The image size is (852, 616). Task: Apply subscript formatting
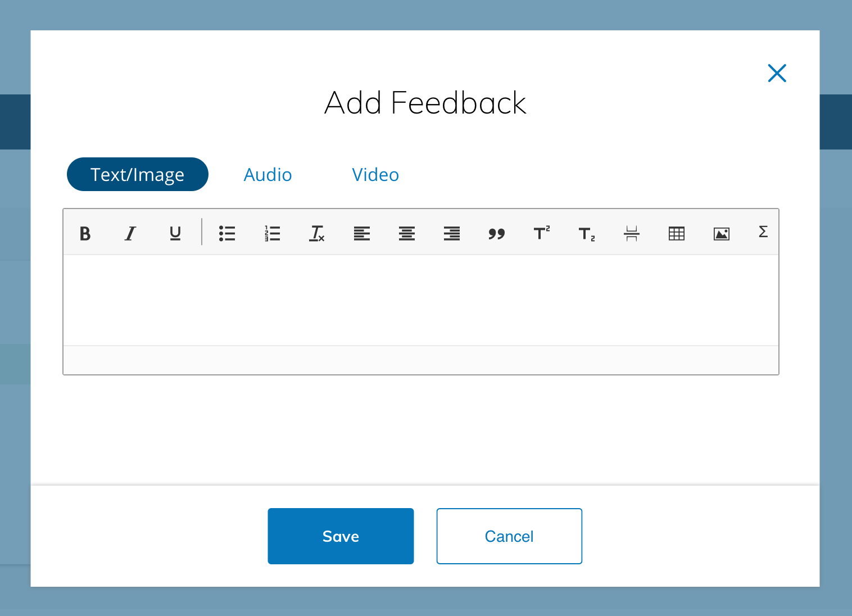pyautogui.click(x=586, y=233)
